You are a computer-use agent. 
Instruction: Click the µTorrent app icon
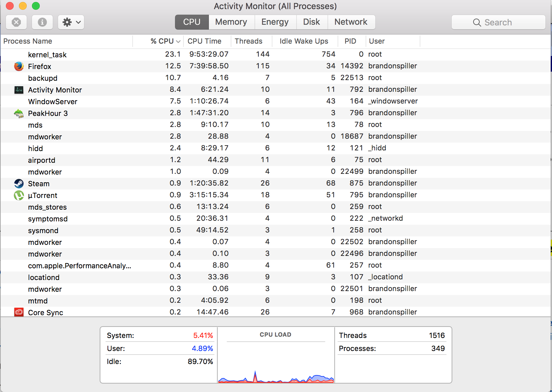[x=19, y=195]
